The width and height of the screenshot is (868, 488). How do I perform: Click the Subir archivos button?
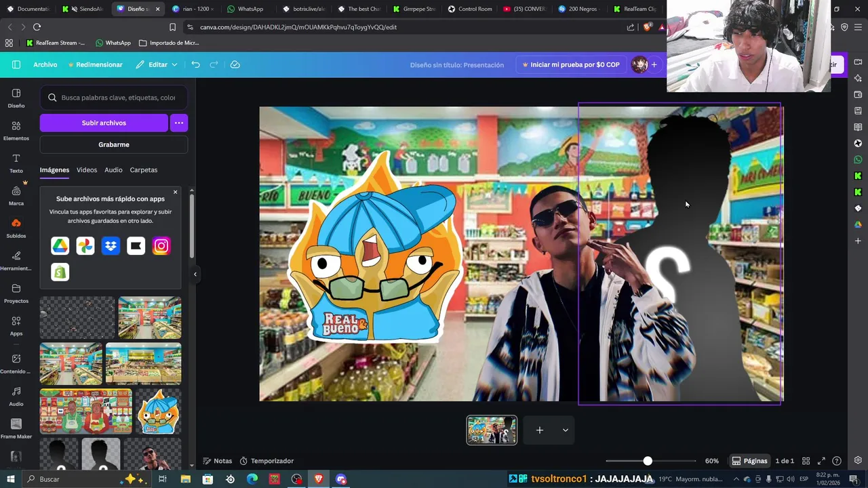pos(104,123)
